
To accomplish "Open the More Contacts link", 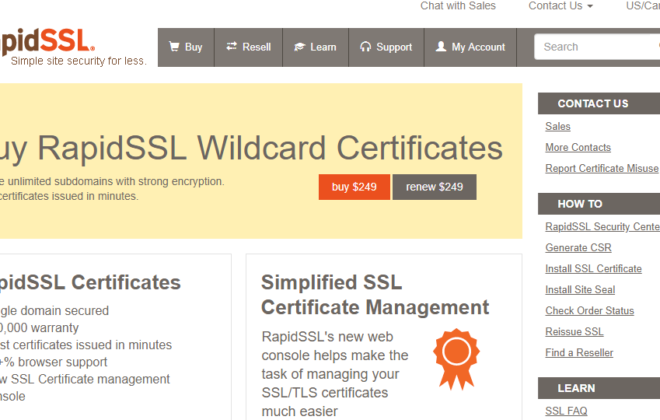I will pos(578,147).
